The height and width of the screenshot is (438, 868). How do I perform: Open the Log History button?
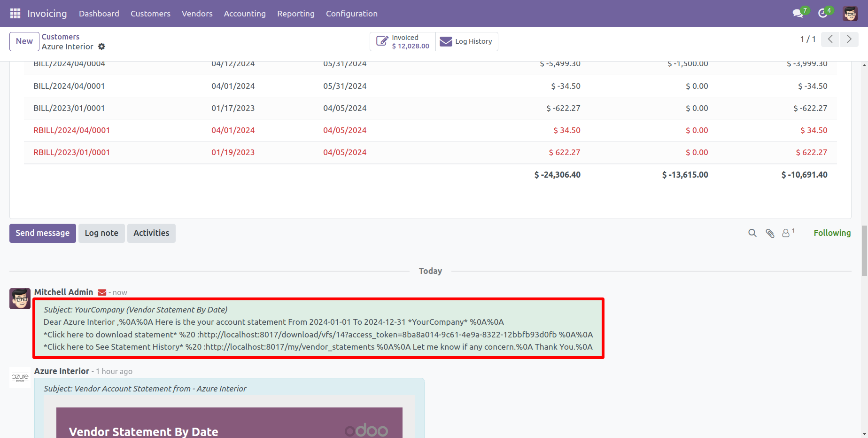tap(466, 41)
